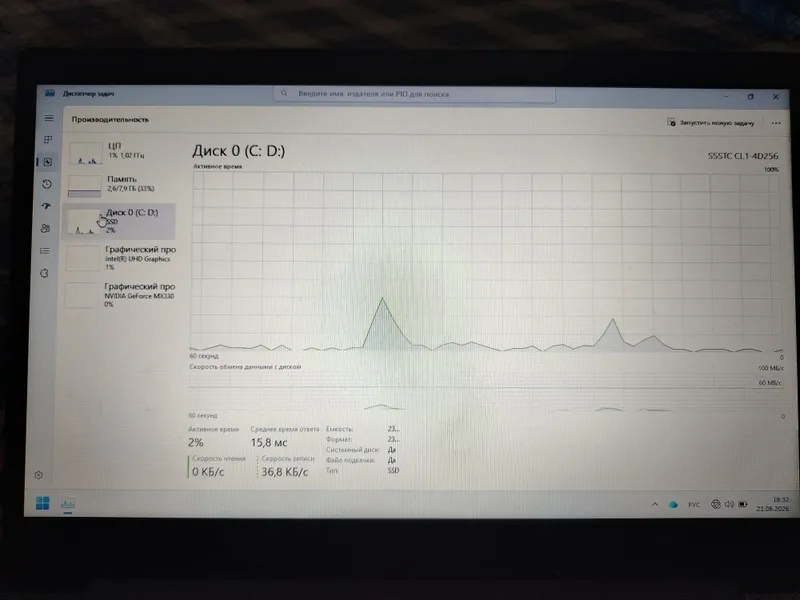The width and height of the screenshot is (800, 600).
Task: Open the Details list icon
Action: tap(45, 251)
